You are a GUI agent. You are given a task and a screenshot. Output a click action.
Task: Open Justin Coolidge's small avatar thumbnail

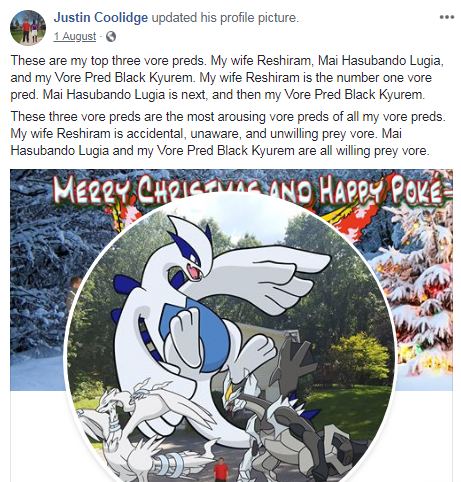tap(28, 28)
